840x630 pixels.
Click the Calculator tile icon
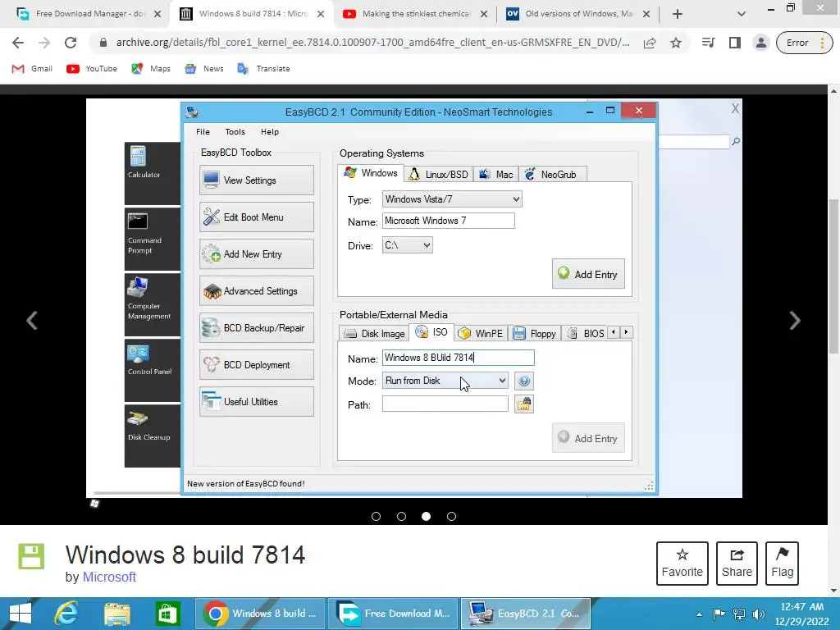click(x=138, y=157)
